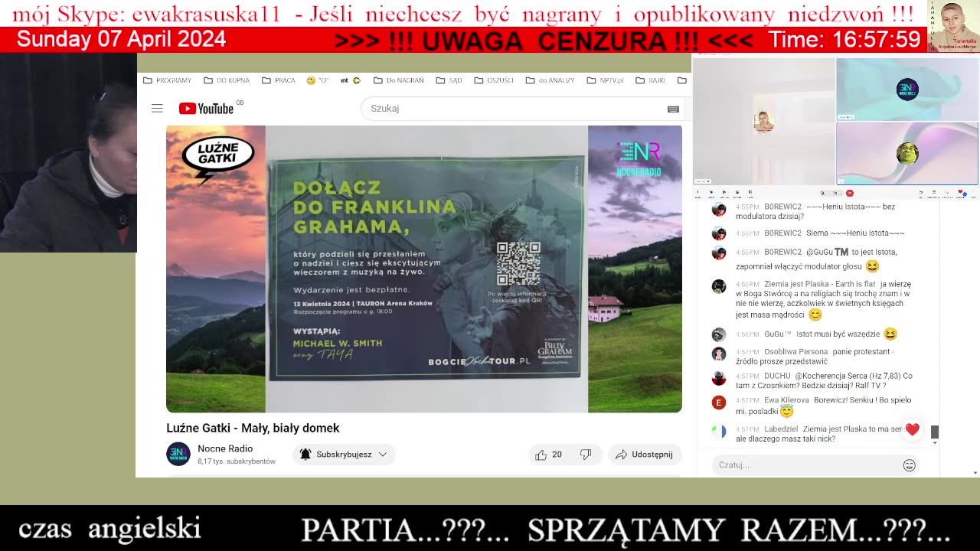The width and height of the screenshot is (980, 551).
Task: Click the heart reaction in Skype call bar
Action: pyautogui.click(x=961, y=193)
